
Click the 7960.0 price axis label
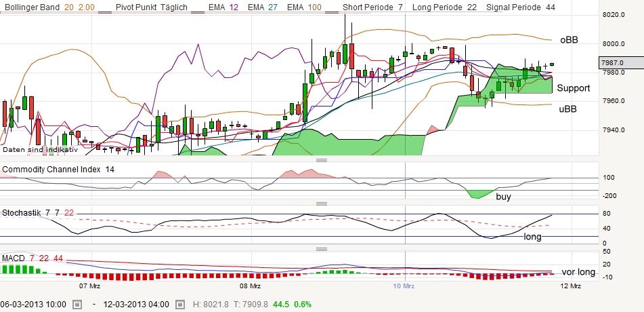tap(614, 101)
